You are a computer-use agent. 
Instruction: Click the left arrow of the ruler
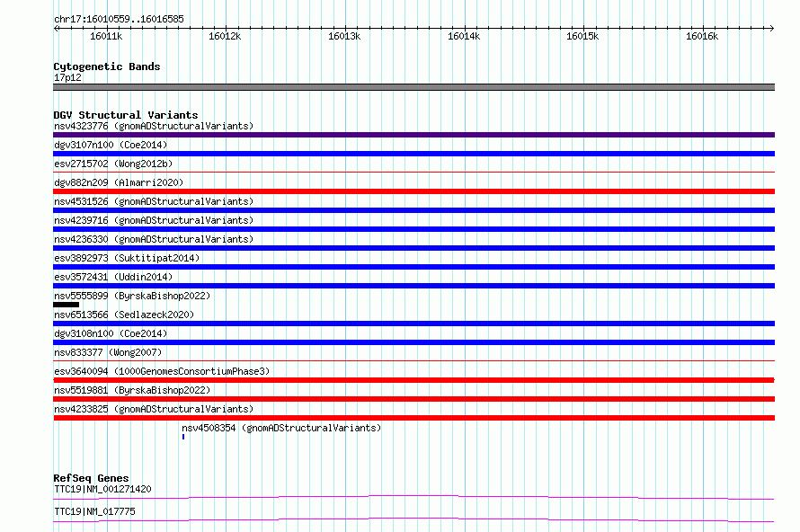point(56,28)
